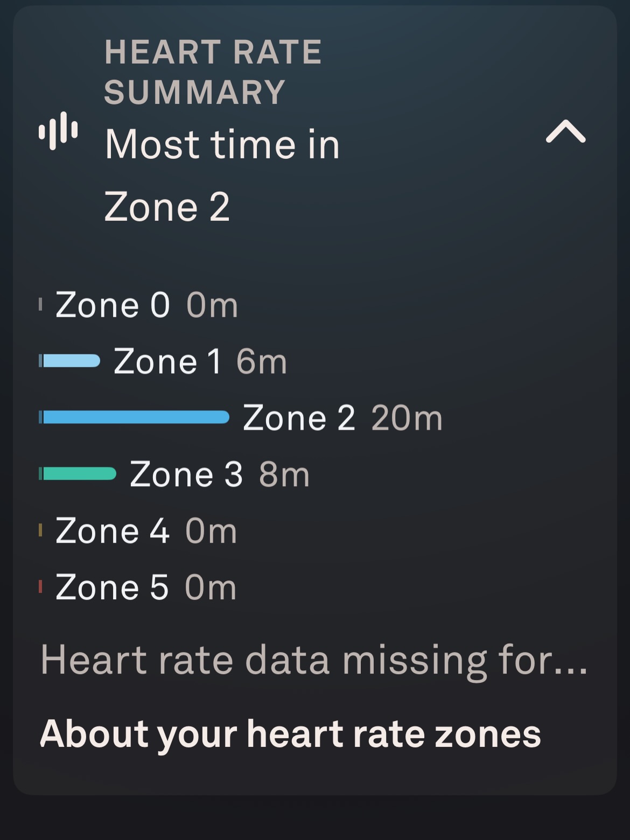Collapse the Heart Rate Summary card
Viewport: 630px width, 840px height.
(565, 131)
